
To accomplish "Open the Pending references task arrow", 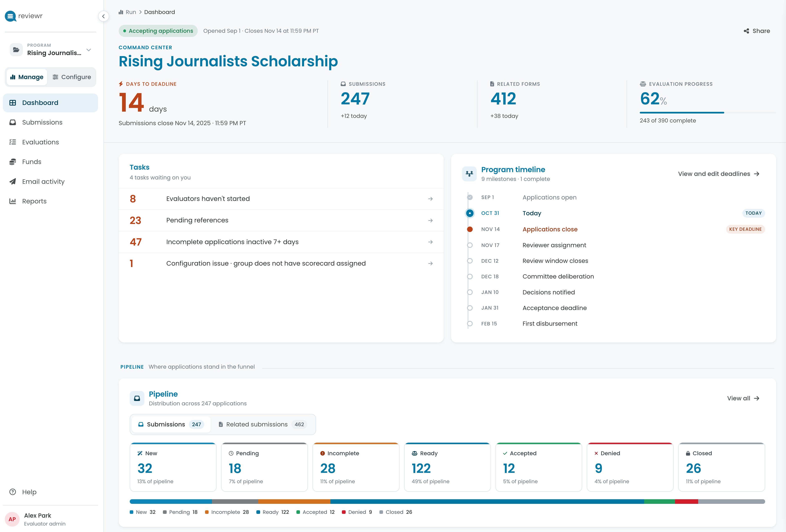I will [430, 221].
